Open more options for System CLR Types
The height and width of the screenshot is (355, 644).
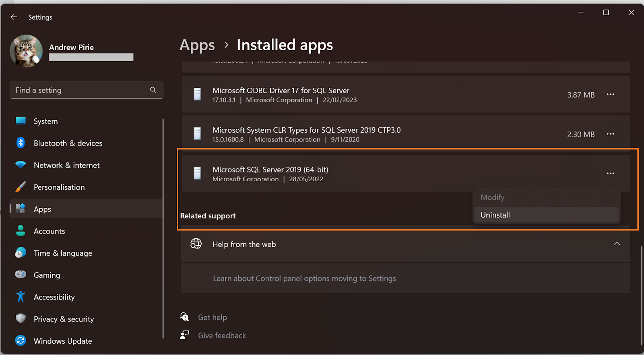(x=610, y=134)
